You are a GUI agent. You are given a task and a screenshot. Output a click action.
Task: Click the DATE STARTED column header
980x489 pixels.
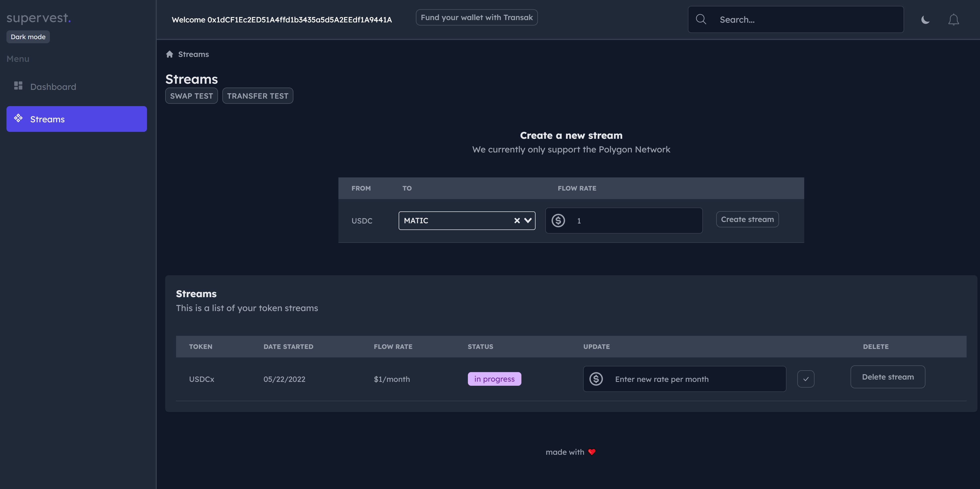(288, 346)
